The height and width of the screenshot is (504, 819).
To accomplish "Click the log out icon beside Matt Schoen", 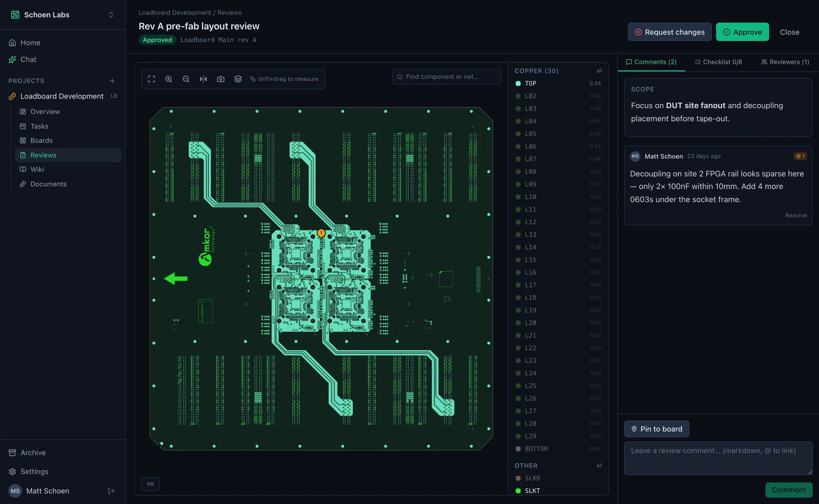I will [111, 491].
